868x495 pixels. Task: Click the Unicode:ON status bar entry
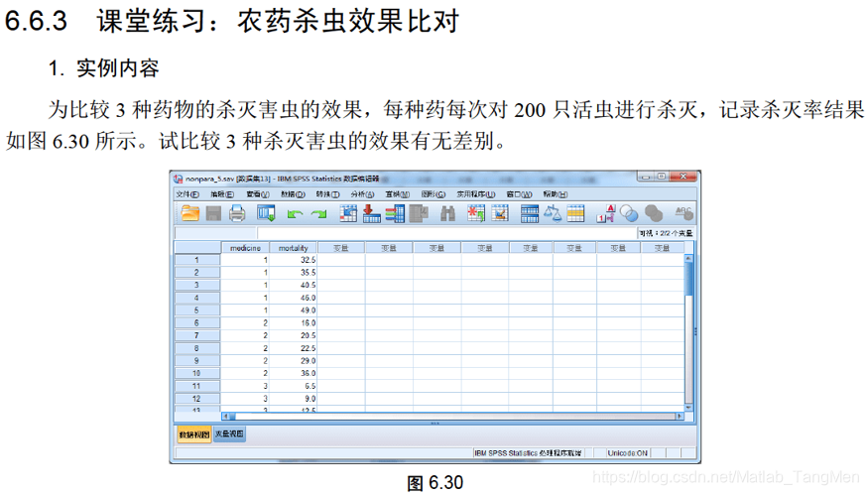point(627,453)
